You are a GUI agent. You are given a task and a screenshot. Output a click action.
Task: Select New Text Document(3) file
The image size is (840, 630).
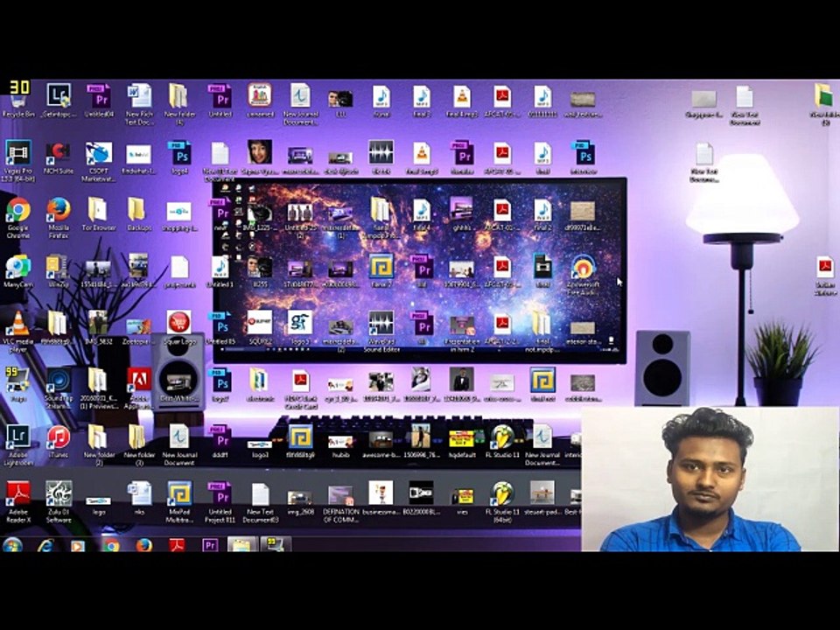tap(261, 501)
